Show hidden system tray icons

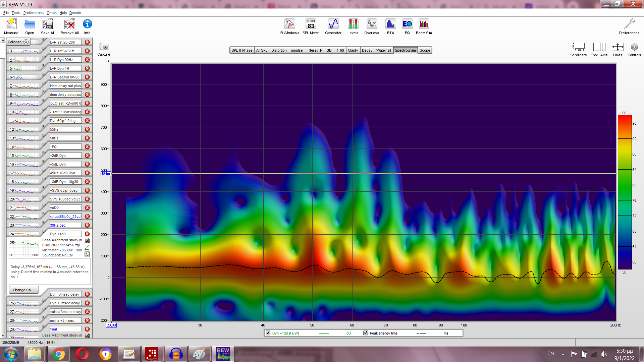[563, 354]
